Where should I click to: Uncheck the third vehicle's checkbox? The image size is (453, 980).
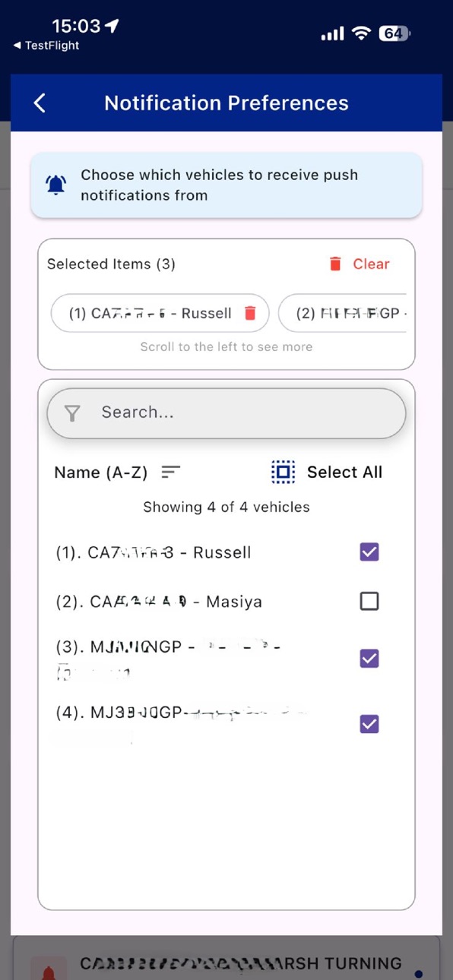[x=369, y=659]
